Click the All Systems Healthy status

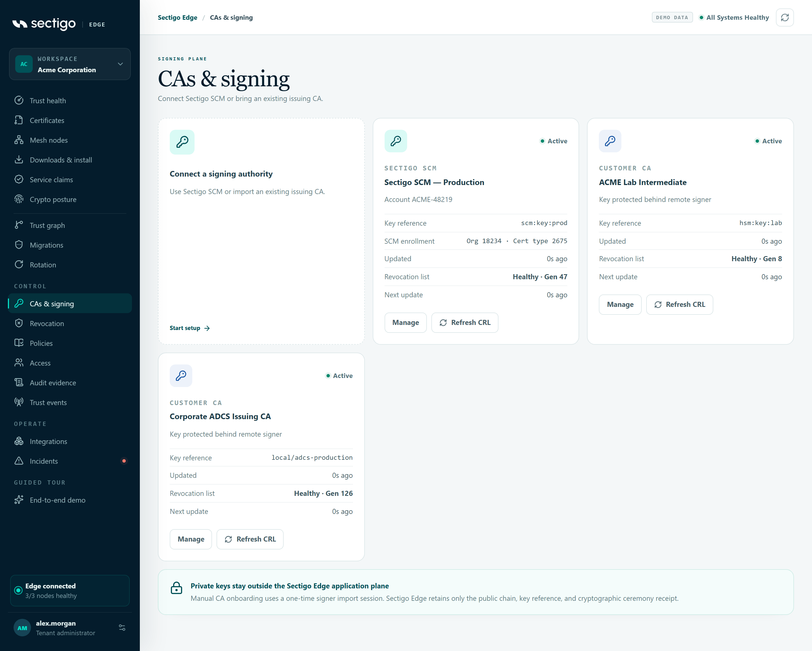coord(734,17)
